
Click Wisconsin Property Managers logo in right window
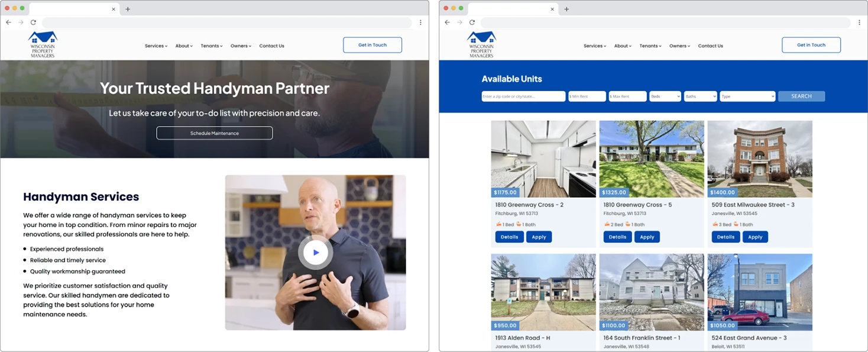pos(481,44)
